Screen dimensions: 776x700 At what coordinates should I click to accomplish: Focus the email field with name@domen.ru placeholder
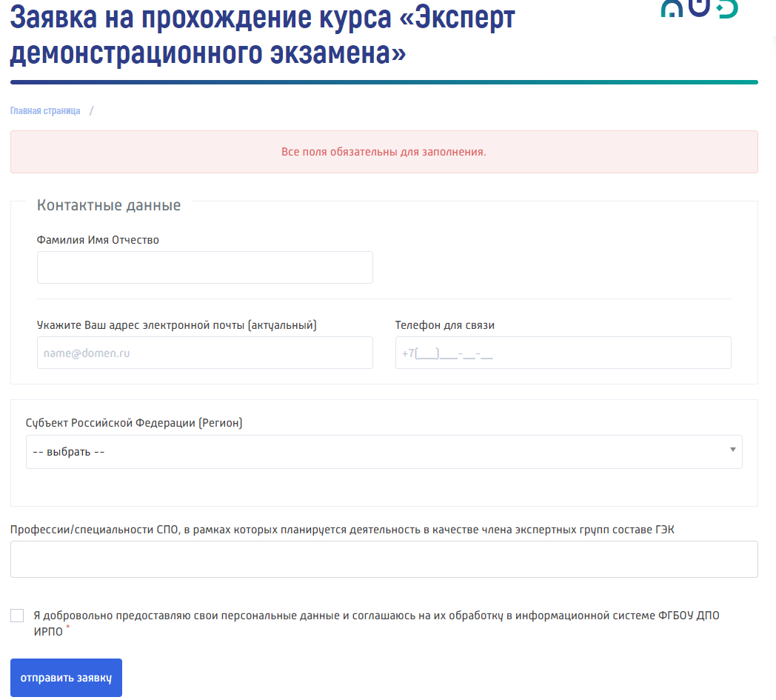pyautogui.click(x=204, y=353)
